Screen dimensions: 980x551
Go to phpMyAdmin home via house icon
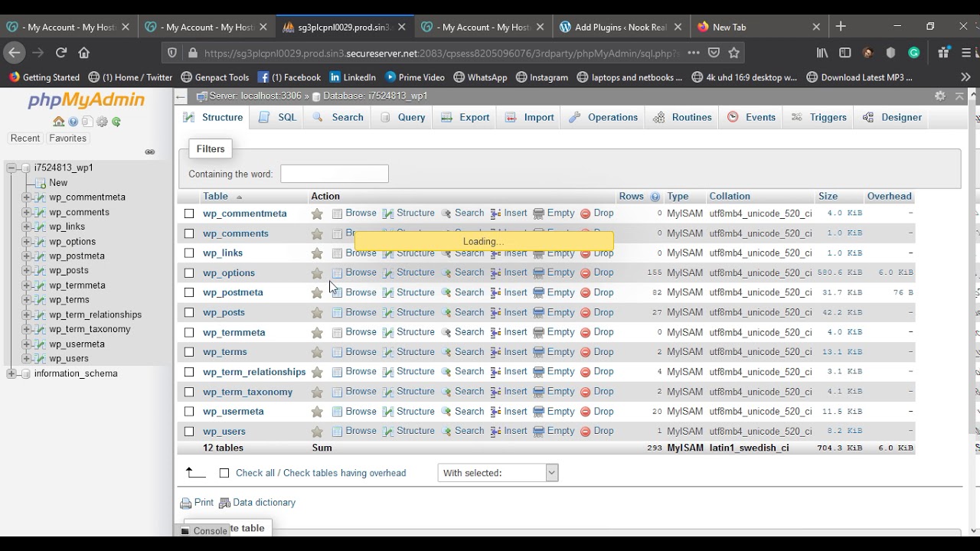[x=59, y=122]
